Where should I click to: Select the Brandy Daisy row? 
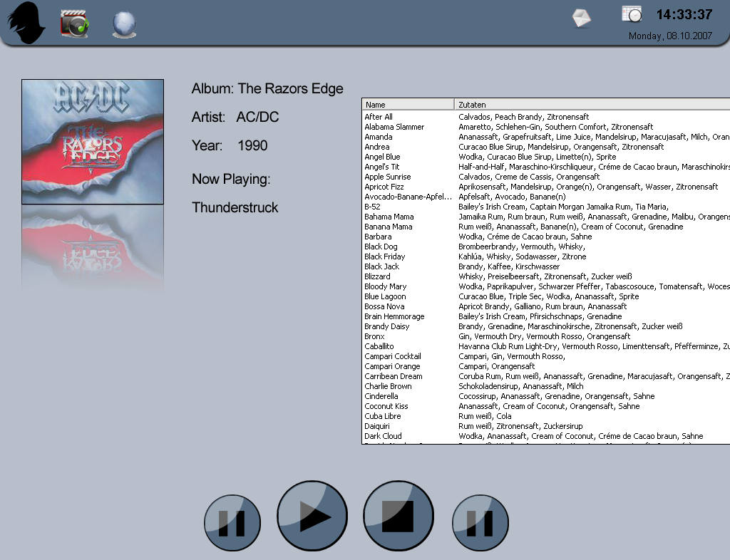coord(546,326)
